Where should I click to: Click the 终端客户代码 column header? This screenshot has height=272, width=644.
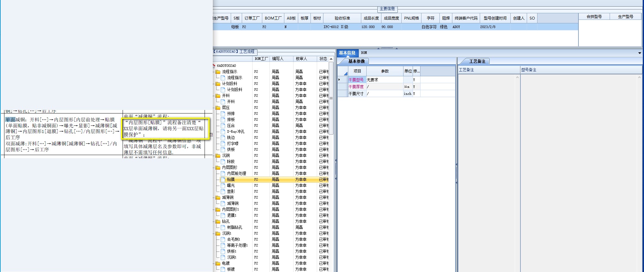[x=466, y=18]
